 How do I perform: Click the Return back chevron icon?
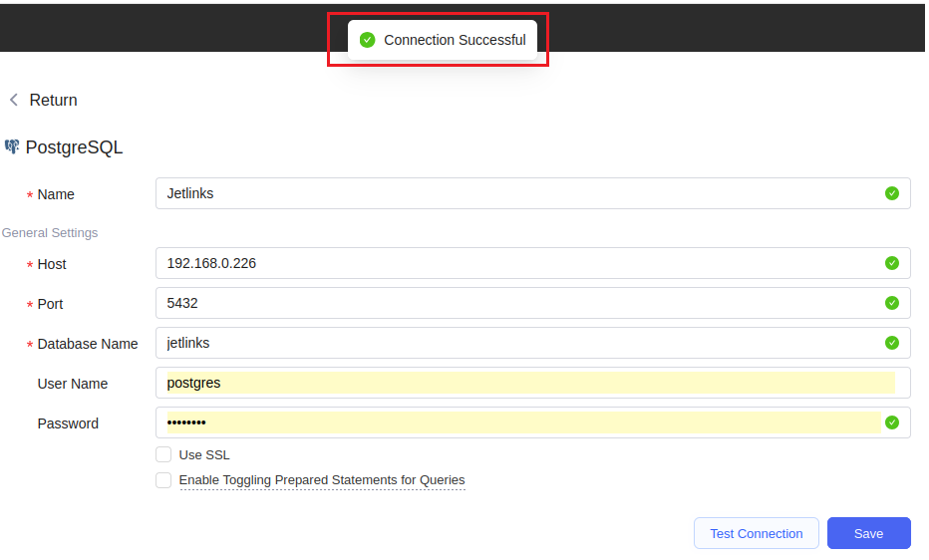point(14,100)
